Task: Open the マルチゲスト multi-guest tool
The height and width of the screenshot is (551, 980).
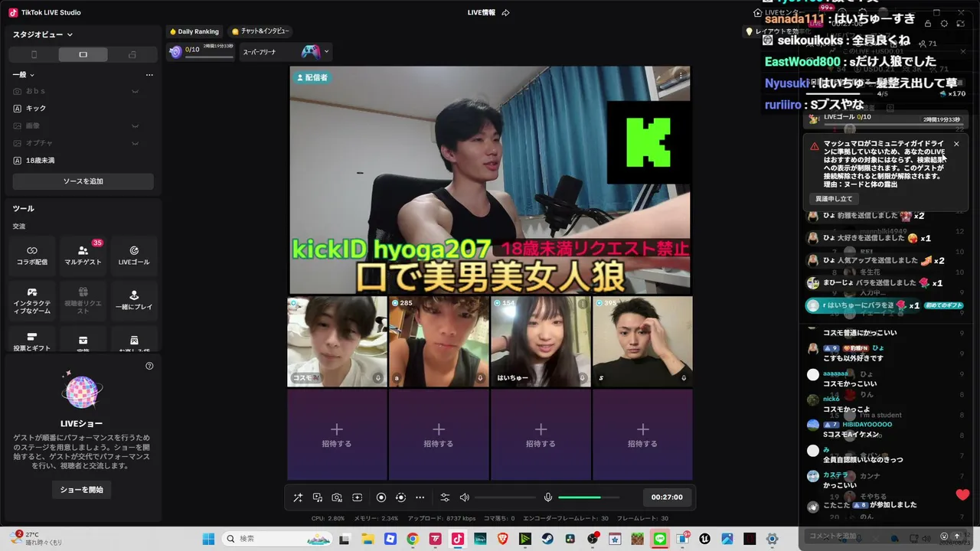Action: click(x=83, y=256)
